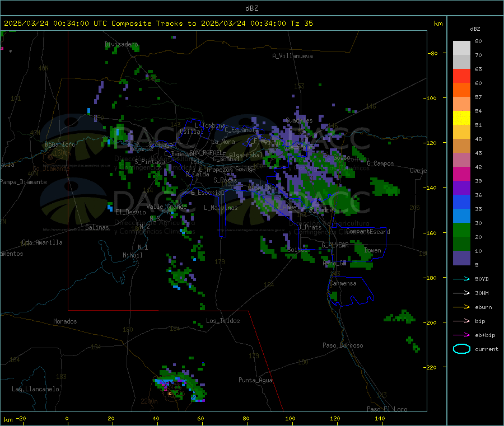Image resolution: width=504 pixels, height=426 pixels.
Task: Click the 50YD cyan arrow legend icon
Action: [x=461, y=279]
